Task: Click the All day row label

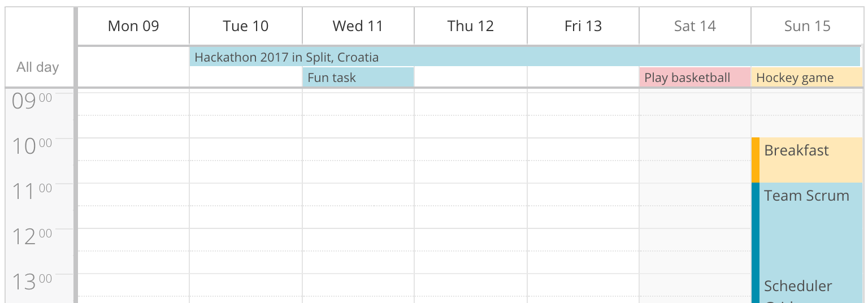Action: point(38,67)
